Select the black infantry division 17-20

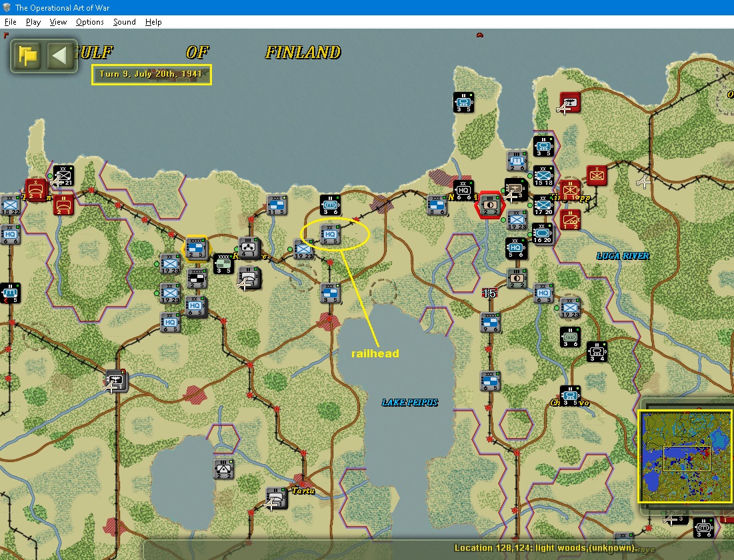543,205
